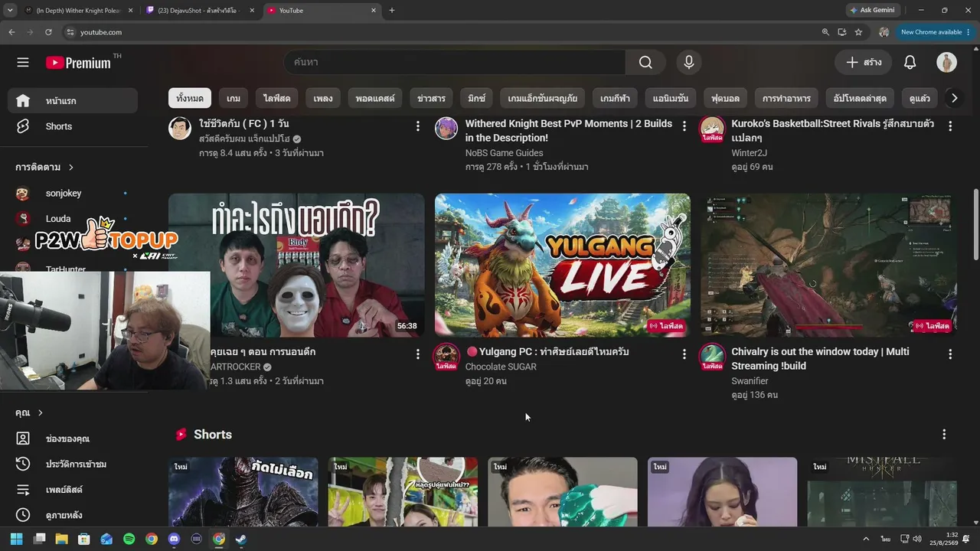The height and width of the screenshot is (551, 980).
Task: Show hidden system tray icons
Action: click(x=866, y=539)
